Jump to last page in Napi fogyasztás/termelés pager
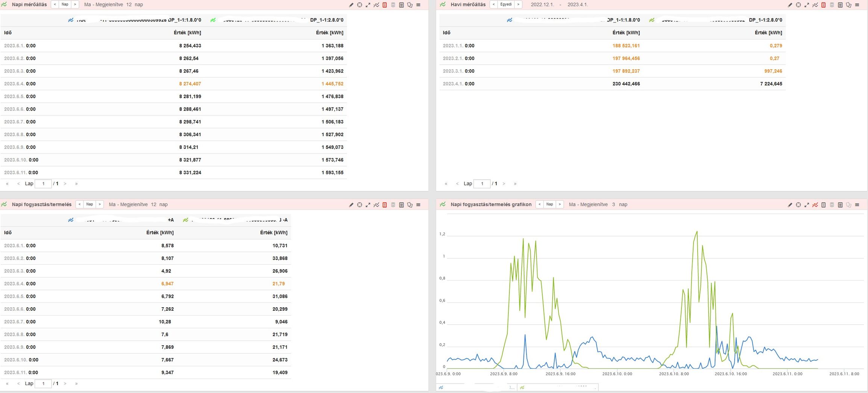This screenshot has width=868, height=393. [76, 384]
